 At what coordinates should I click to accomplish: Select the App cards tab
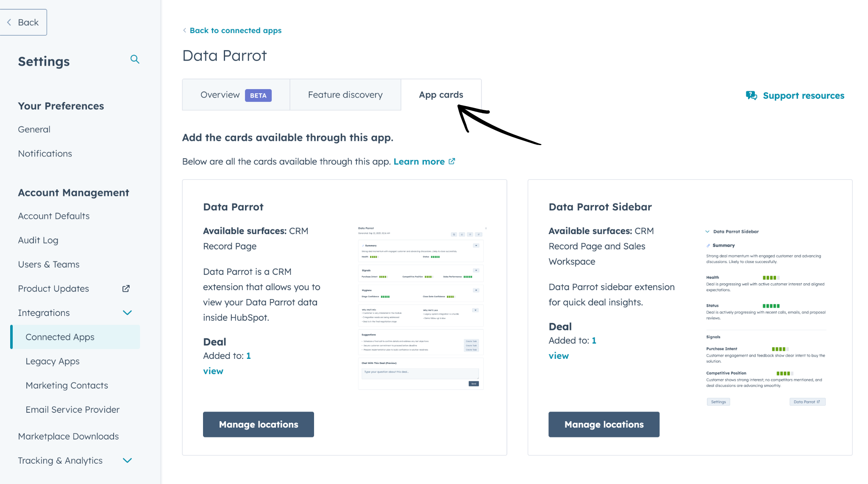441,95
